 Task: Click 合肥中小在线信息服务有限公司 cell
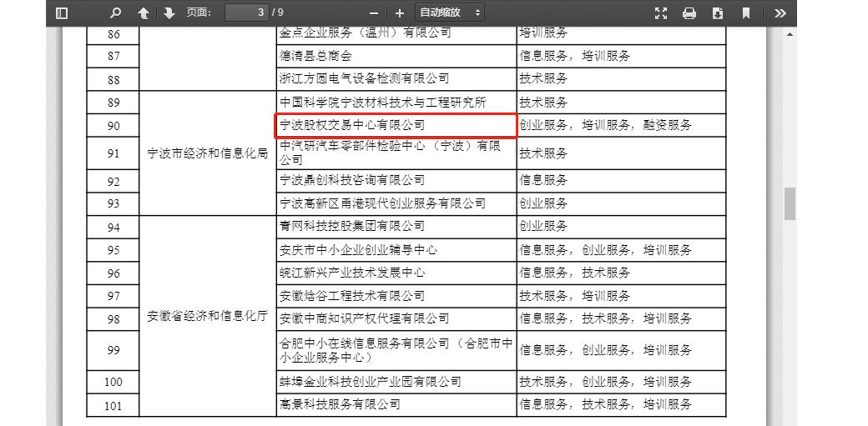(x=396, y=351)
